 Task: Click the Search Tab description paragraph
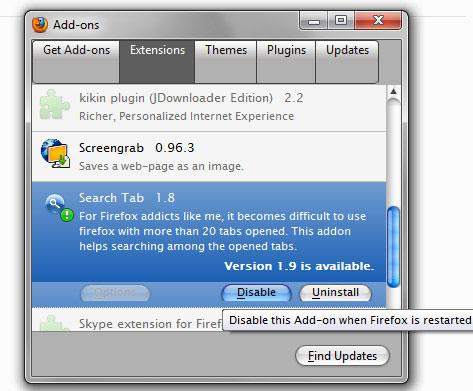click(222, 231)
